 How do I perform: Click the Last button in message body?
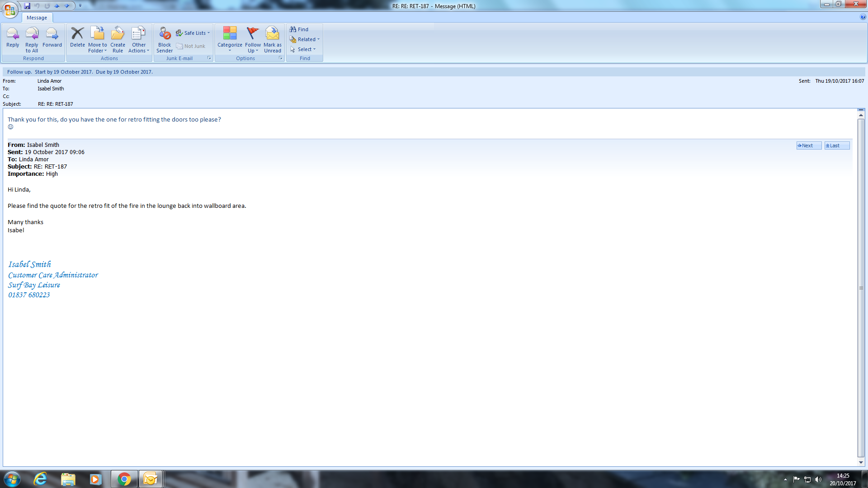pyautogui.click(x=836, y=145)
